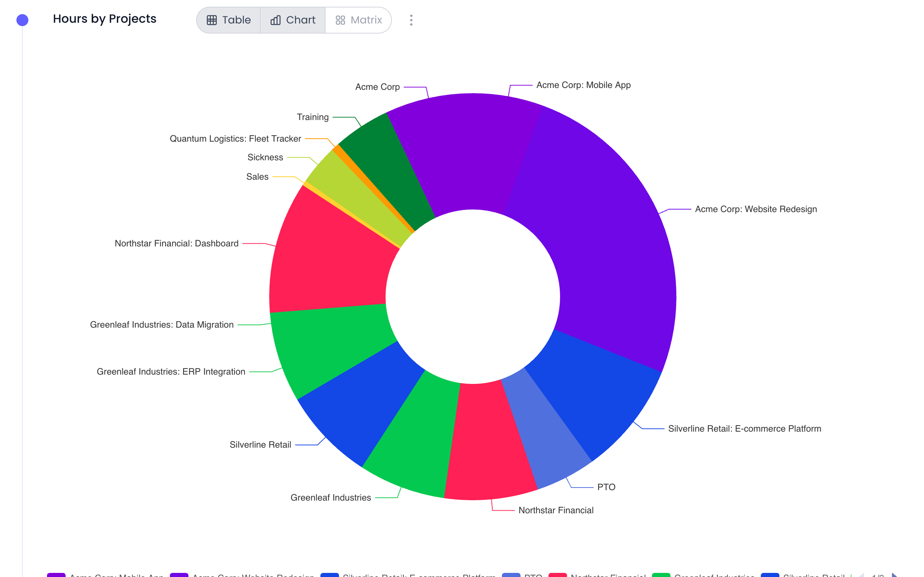Switch to the Table view tab
Image resolution: width=924 pixels, height=577 pixels.
pos(229,20)
